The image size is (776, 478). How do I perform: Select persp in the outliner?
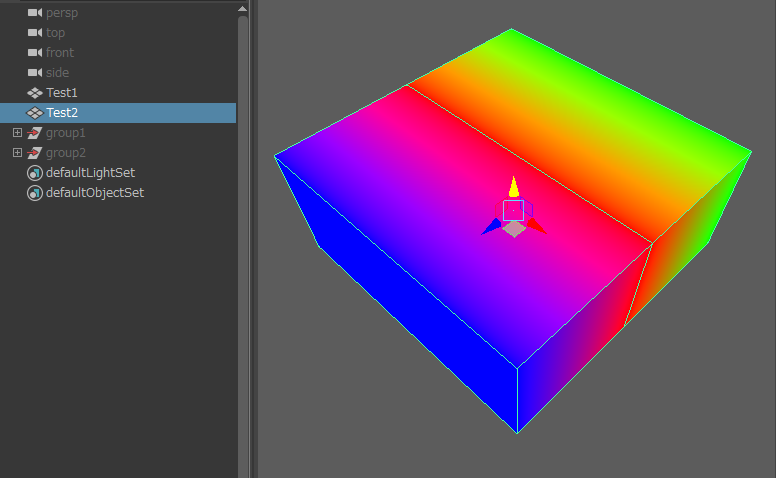(62, 13)
